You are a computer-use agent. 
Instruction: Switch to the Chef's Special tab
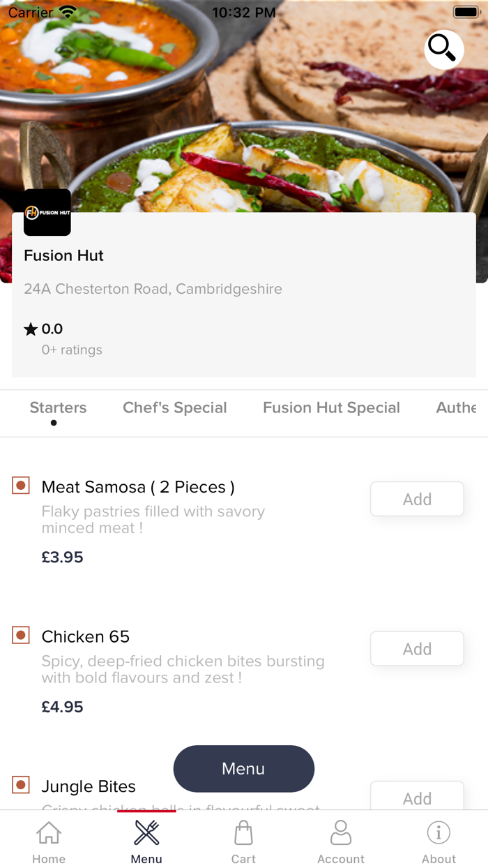pyautogui.click(x=174, y=407)
